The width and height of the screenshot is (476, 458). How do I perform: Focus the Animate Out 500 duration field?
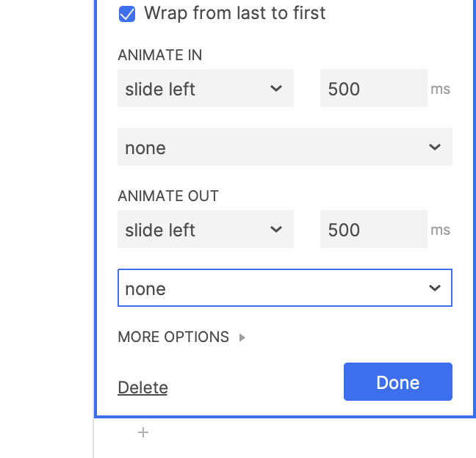(373, 230)
